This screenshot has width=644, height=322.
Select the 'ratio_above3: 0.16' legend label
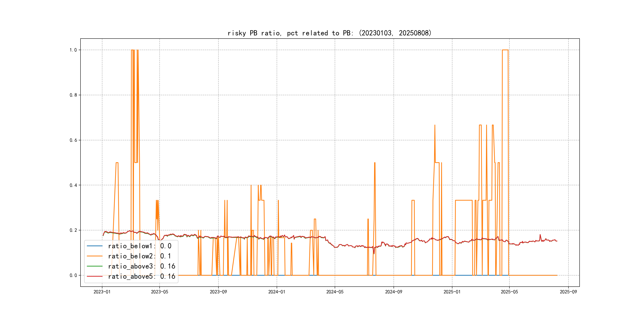[142, 266]
